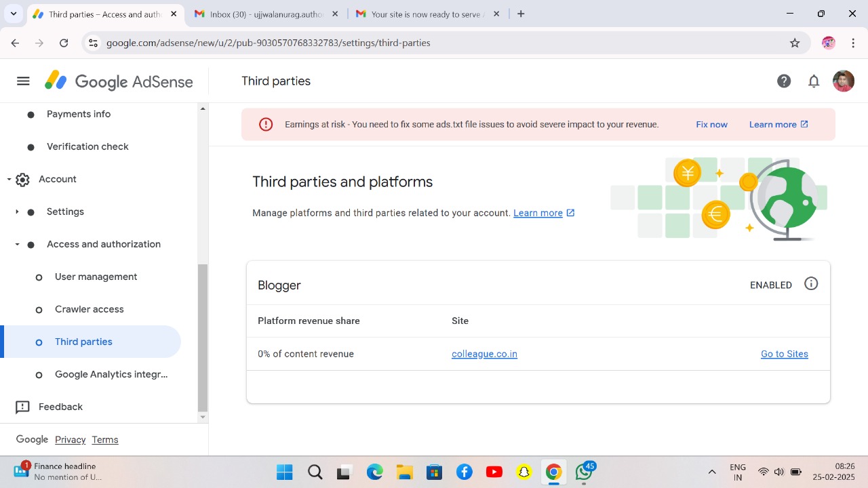
Task: Close the Inbox (30) Gmail tab
Action: pos(335,14)
